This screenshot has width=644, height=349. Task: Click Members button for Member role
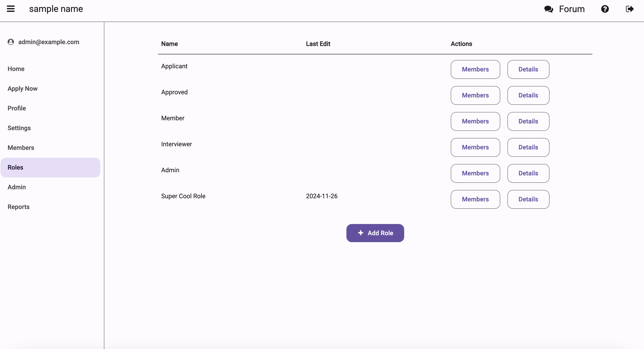click(475, 121)
